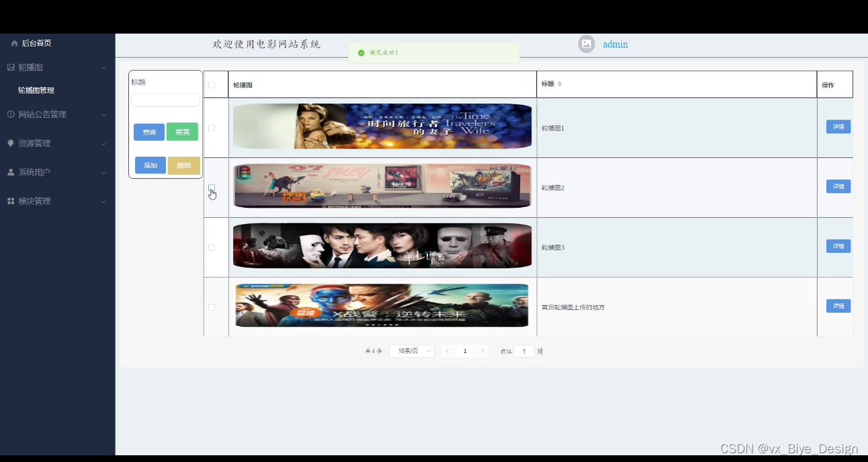Expand the 网站公告管理 menu
The image size is (868, 462).
coord(103,115)
